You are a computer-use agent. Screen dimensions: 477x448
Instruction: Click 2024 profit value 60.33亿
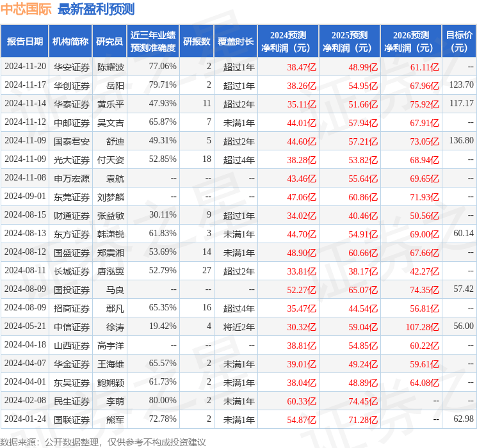pos(302,401)
